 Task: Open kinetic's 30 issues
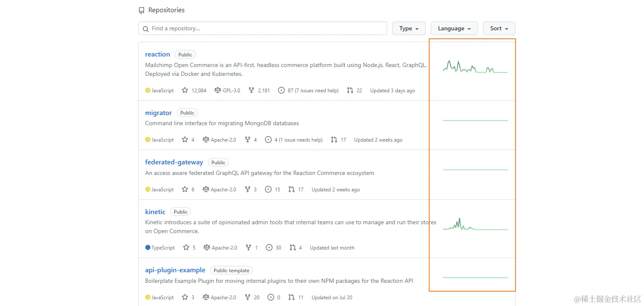click(273, 247)
